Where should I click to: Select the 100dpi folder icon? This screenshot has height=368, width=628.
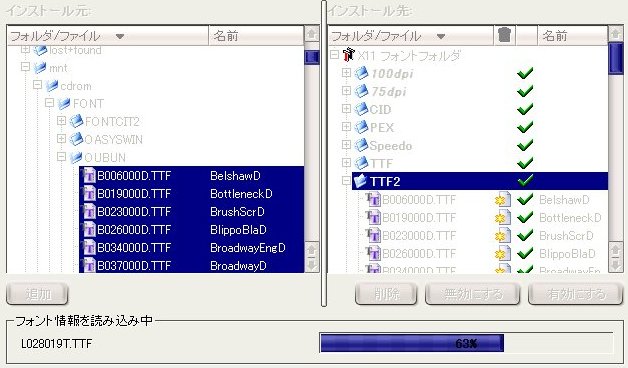pos(362,73)
